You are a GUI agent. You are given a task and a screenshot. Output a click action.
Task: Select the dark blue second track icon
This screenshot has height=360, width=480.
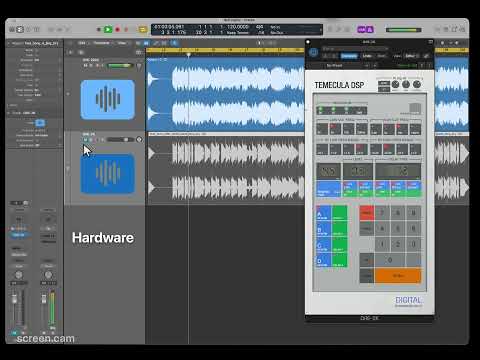[x=108, y=173]
